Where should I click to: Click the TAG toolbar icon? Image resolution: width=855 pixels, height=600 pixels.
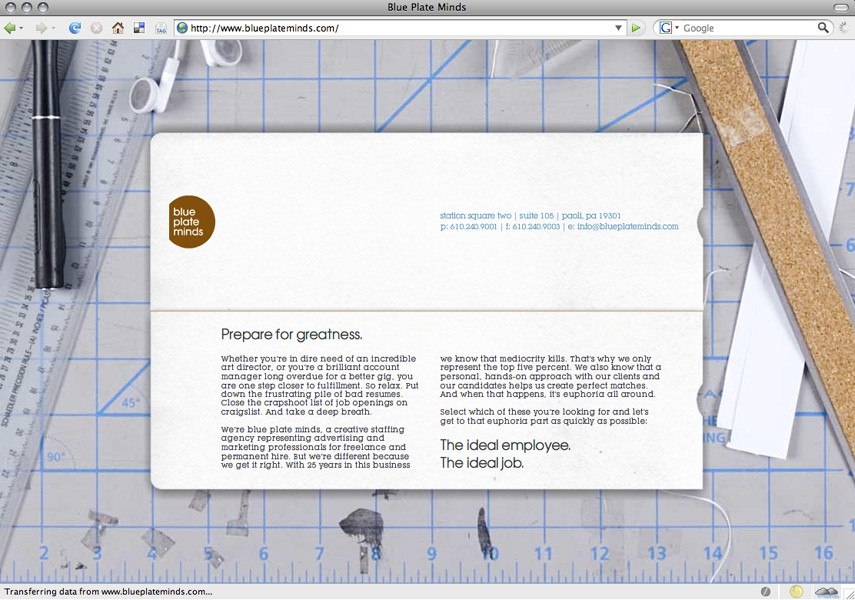point(161,28)
